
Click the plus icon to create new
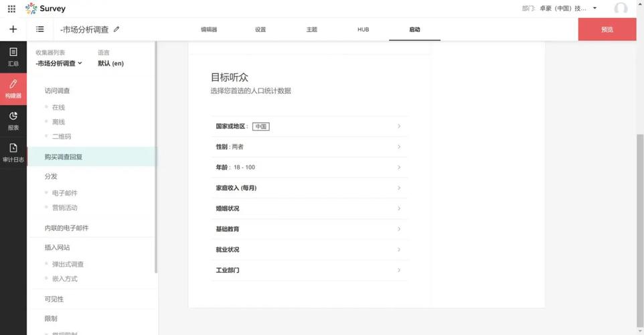(x=13, y=29)
